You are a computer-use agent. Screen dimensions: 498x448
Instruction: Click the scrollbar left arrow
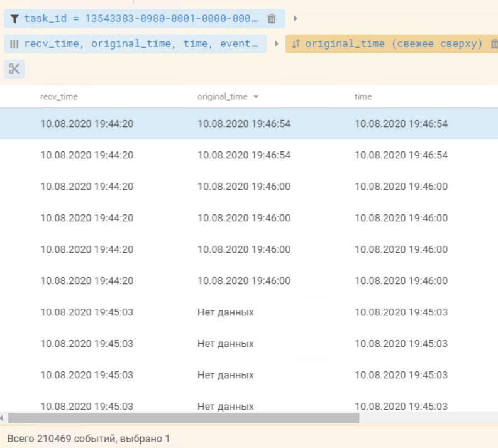[2, 418]
